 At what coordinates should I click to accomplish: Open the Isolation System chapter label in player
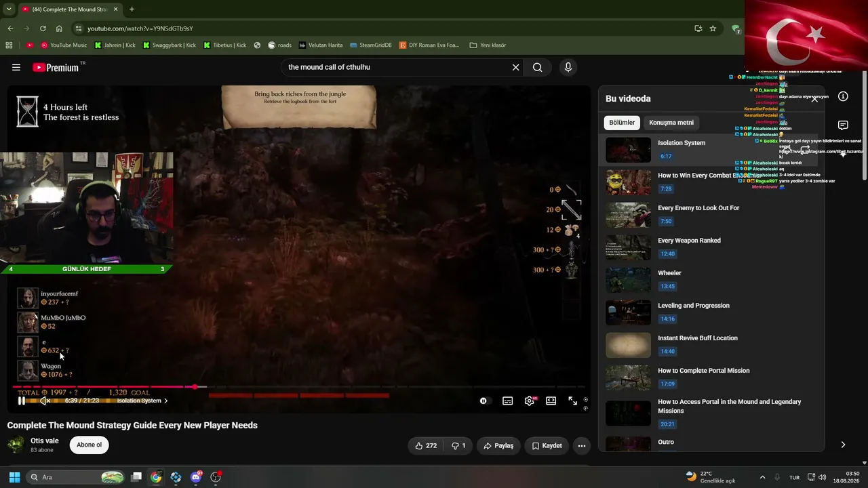pos(142,401)
